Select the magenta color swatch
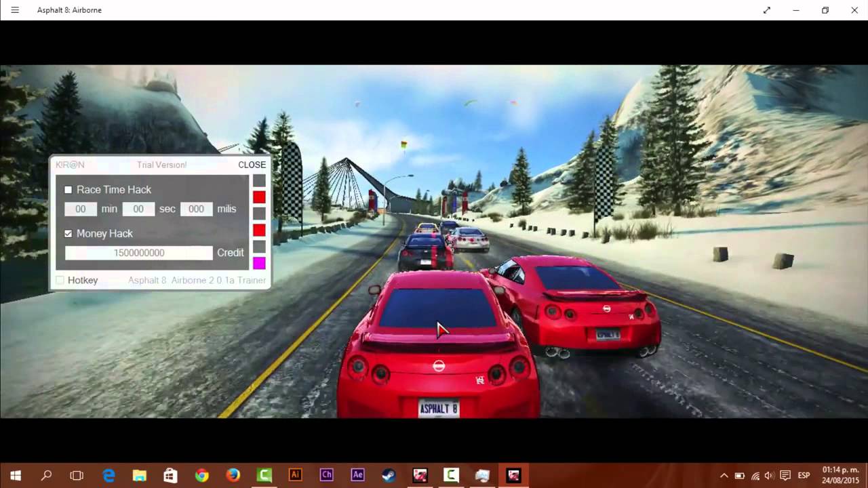868x488 pixels. [x=259, y=263]
